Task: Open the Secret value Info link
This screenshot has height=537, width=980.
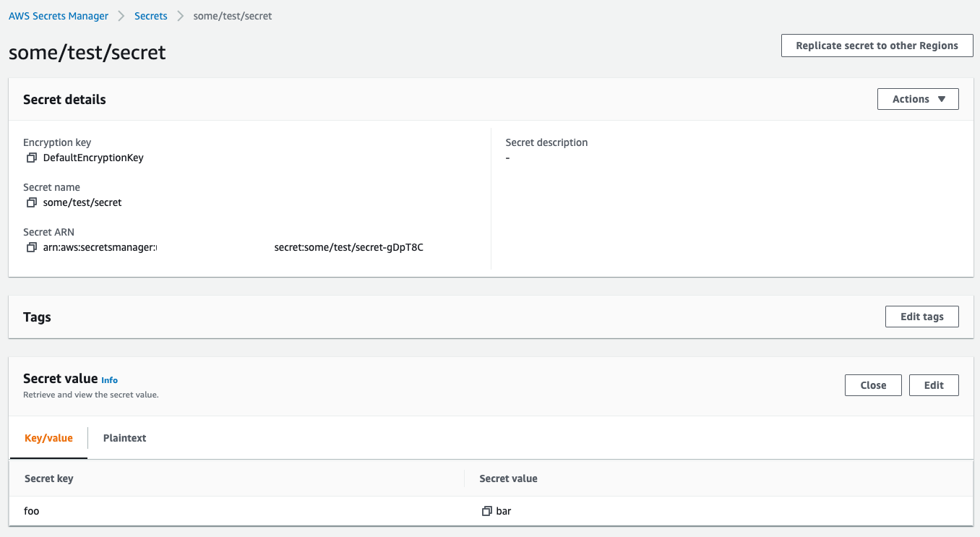Action: coord(109,379)
